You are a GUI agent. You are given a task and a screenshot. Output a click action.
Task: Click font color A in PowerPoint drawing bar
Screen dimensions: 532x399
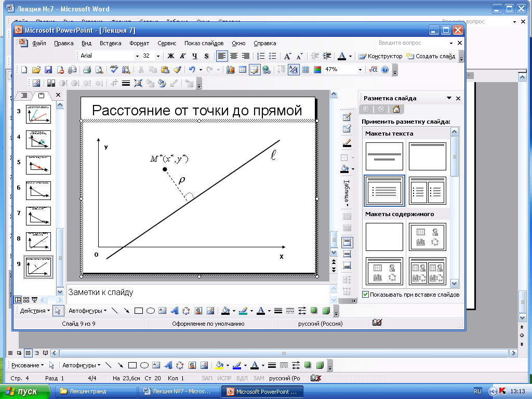(x=261, y=311)
